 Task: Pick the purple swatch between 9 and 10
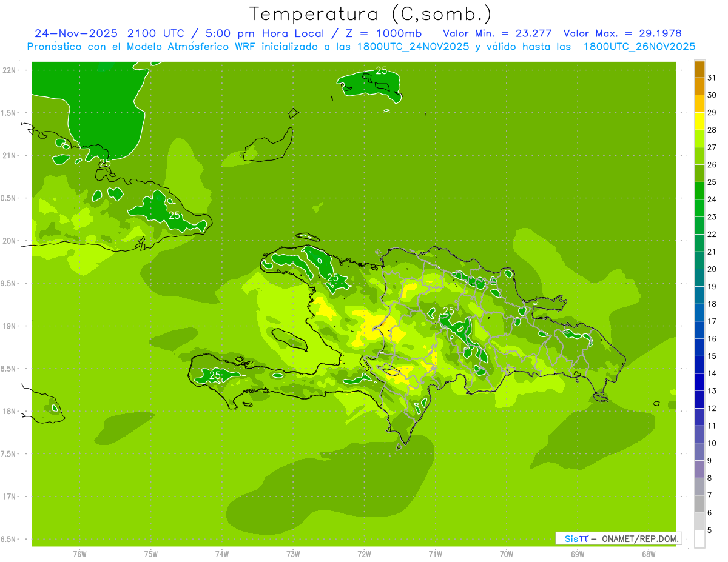[x=699, y=452]
